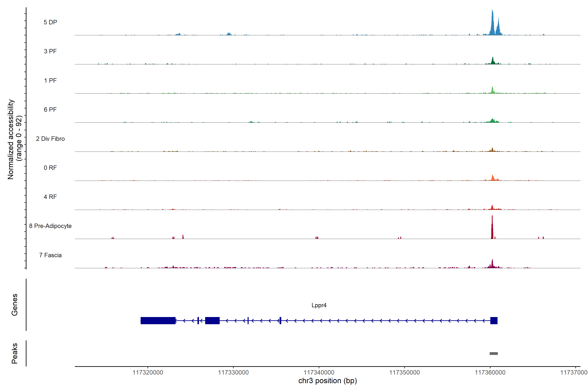
Task: Click the 3 PF track label
Action: click(x=50, y=51)
